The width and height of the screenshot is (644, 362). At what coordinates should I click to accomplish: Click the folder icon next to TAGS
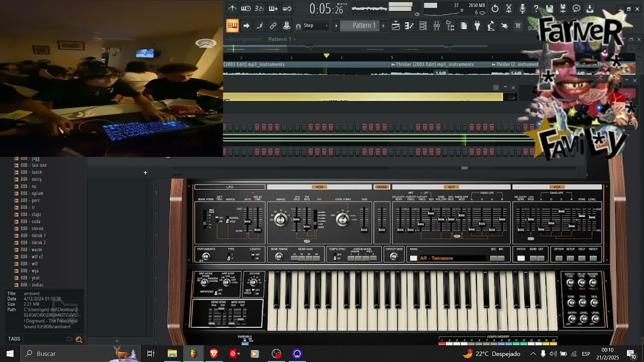tap(69, 339)
